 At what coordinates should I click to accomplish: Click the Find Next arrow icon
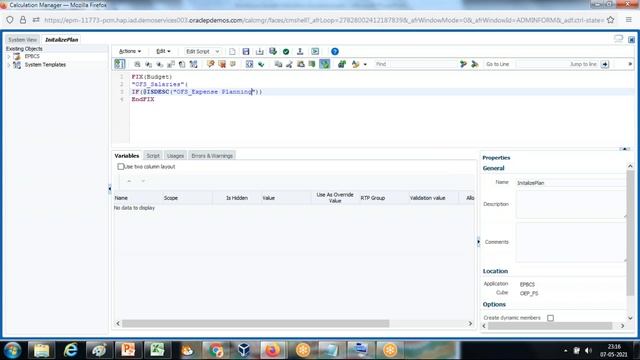(x=463, y=64)
